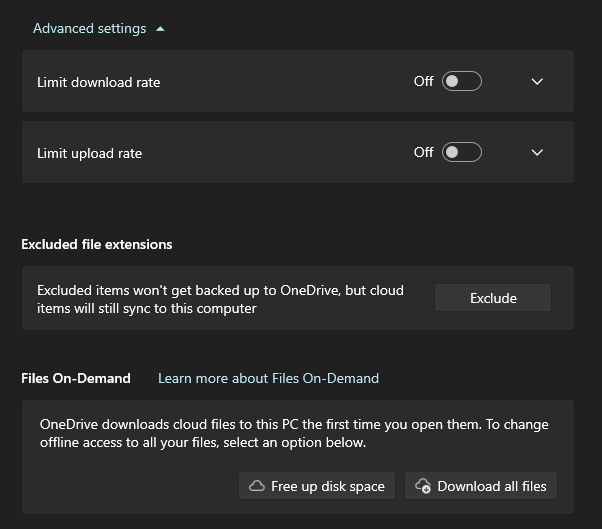Select the Limit download rate label
The height and width of the screenshot is (529, 602).
pyautogui.click(x=98, y=82)
